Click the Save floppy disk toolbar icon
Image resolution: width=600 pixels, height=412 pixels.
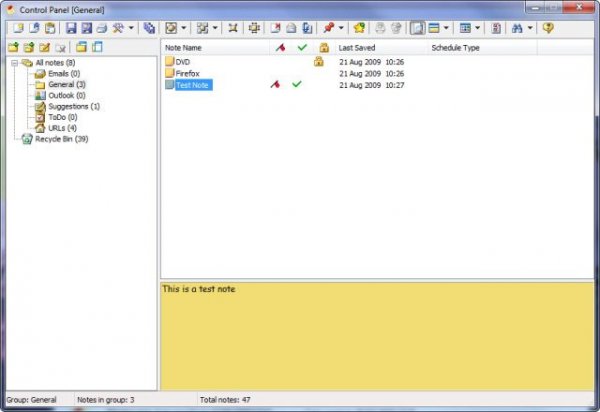71,27
